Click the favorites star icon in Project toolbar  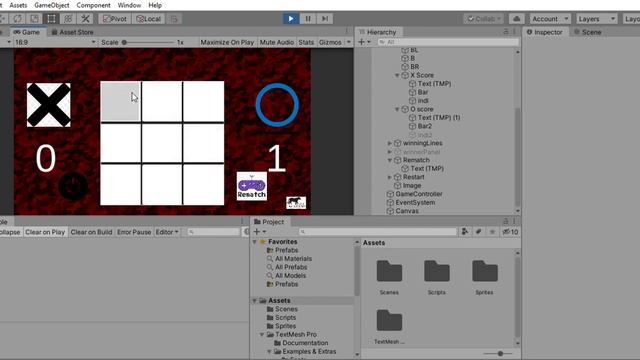point(492,232)
